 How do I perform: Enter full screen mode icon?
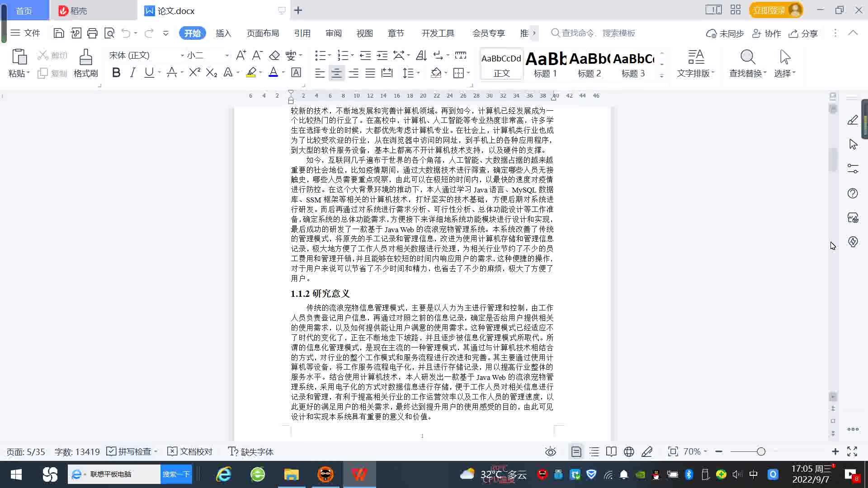click(852, 451)
